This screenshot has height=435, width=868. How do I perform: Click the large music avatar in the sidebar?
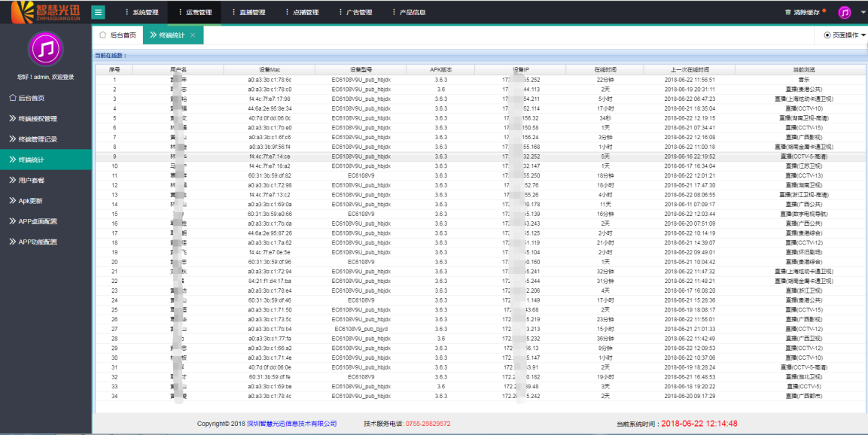click(x=45, y=49)
